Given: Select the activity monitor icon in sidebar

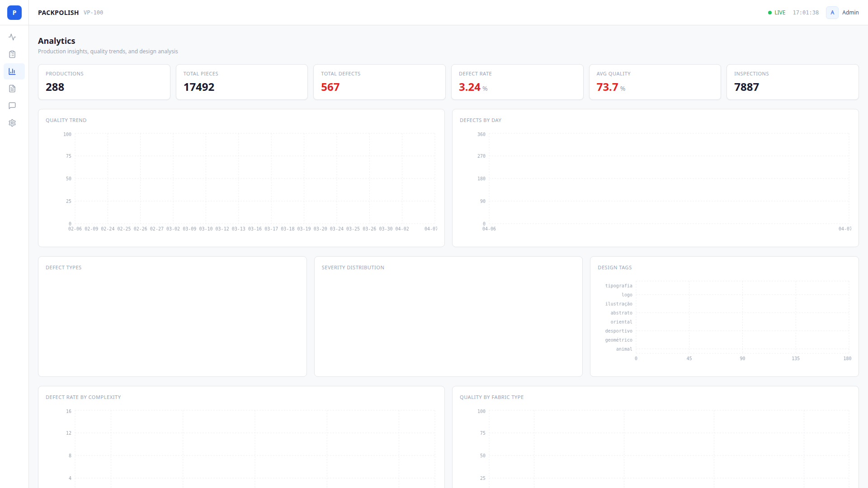Looking at the screenshot, I should pyautogui.click(x=12, y=37).
